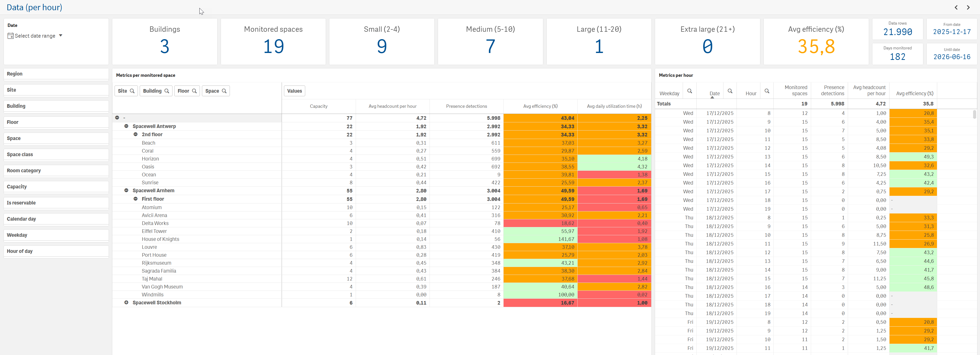Screen dimensions: 980x355
Task: Search the Weekday column in Metrics per hour
Action: pyautogui.click(x=690, y=91)
